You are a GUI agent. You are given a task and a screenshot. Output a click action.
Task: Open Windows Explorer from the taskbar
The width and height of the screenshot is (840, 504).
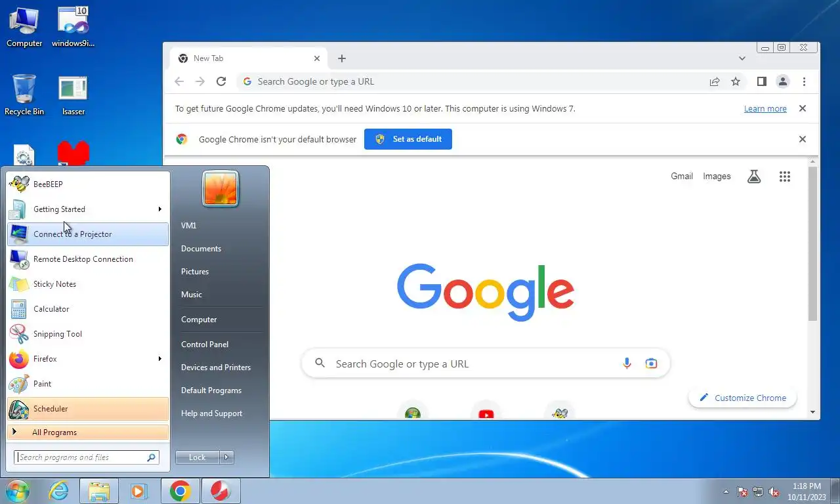pyautogui.click(x=99, y=491)
